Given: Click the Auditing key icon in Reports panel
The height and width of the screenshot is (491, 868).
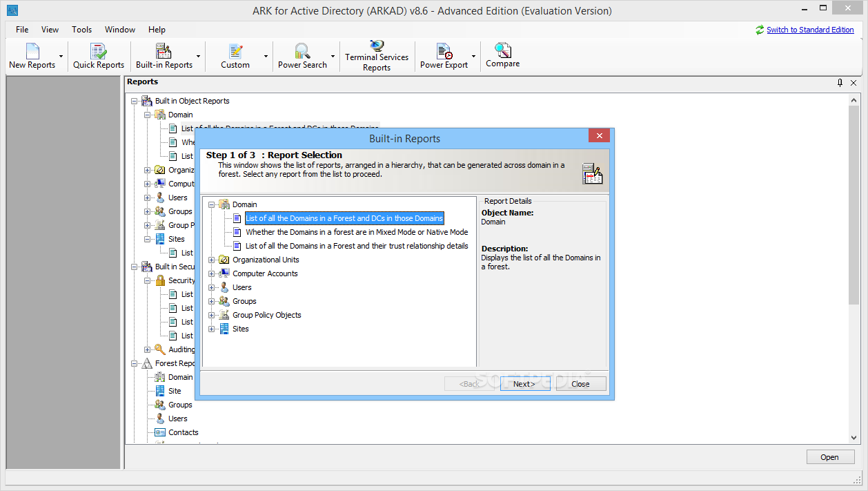Looking at the screenshot, I should [x=159, y=349].
